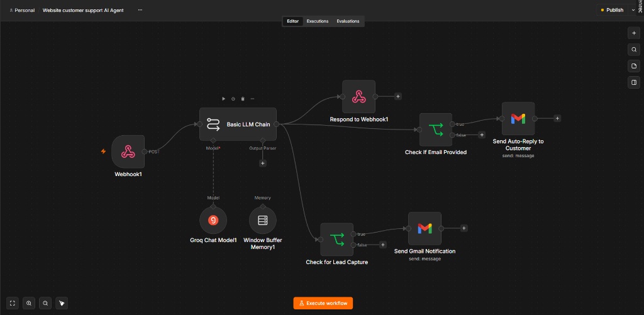This screenshot has height=315, width=644.
Task: Run the Basic LLM Chain node (play icon)
Action: pos(223,99)
